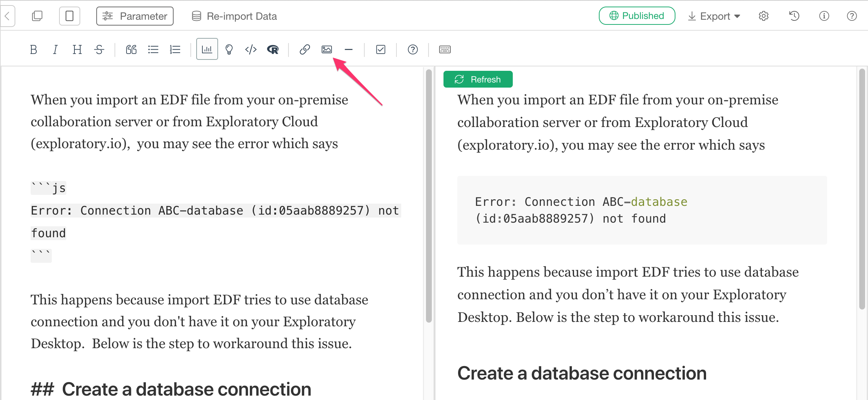
Task: Click the checkbox icon in the toolbar
Action: coord(381,49)
